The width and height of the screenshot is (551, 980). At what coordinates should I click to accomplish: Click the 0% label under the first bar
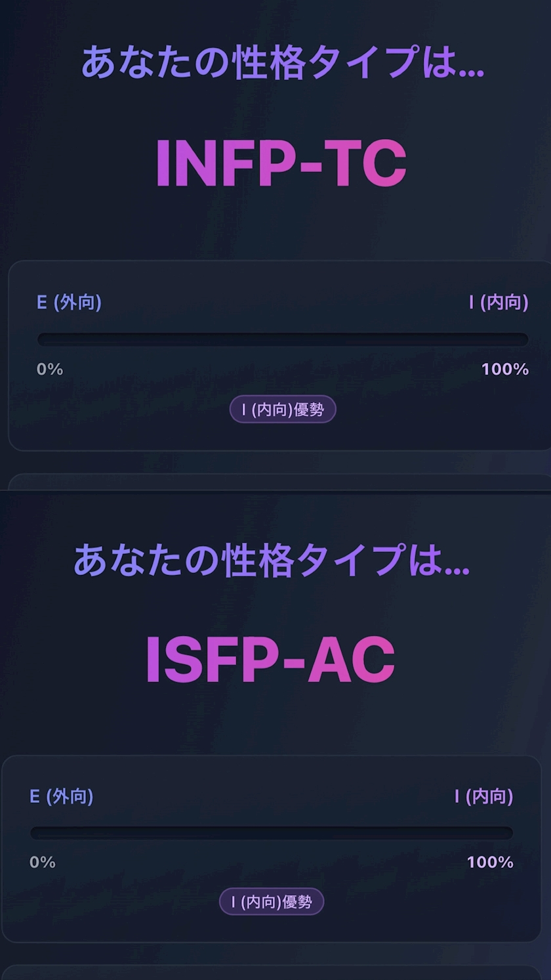pos(49,370)
